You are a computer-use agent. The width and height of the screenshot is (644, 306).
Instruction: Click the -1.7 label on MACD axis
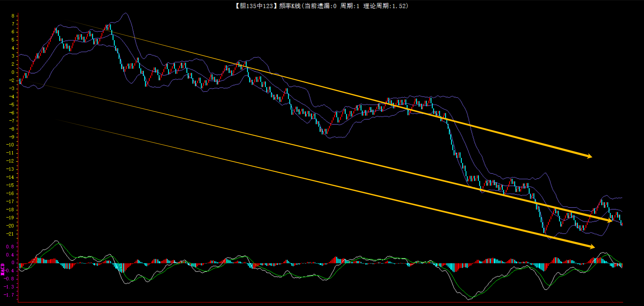click(10, 295)
